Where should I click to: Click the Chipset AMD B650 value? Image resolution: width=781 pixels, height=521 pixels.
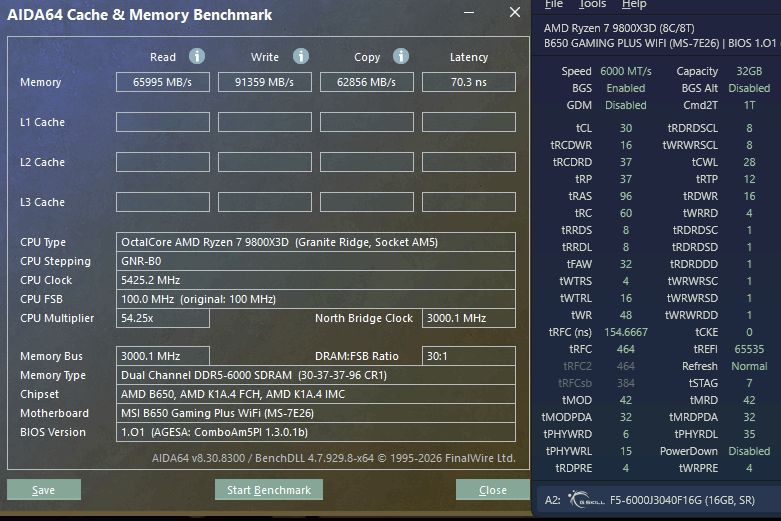(316, 394)
